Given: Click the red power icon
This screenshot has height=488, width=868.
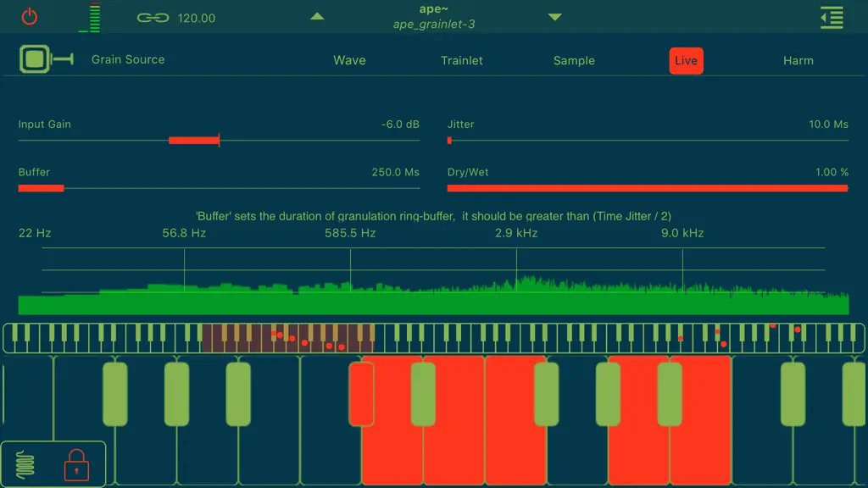Looking at the screenshot, I should pos(30,17).
